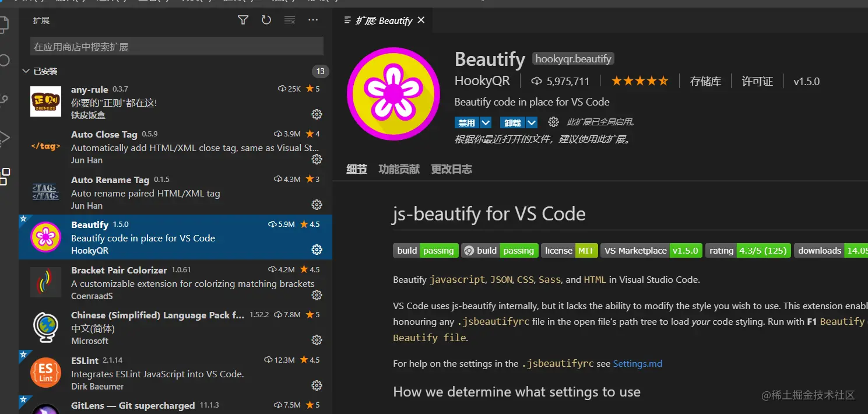The height and width of the screenshot is (414, 868).
Task: Click the any-rule 正则 extension icon
Action: [45, 101]
